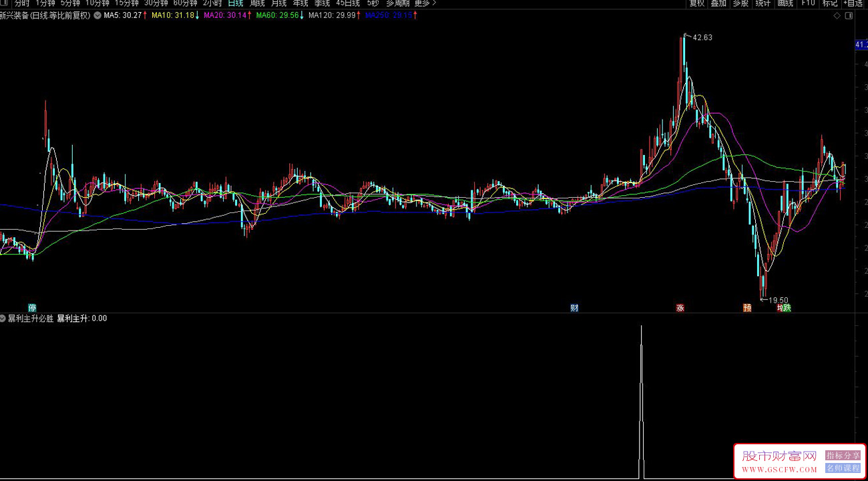Expand the 暴利主升必胜 indicator dropdown
The height and width of the screenshot is (481, 868).
tap(3, 319)
